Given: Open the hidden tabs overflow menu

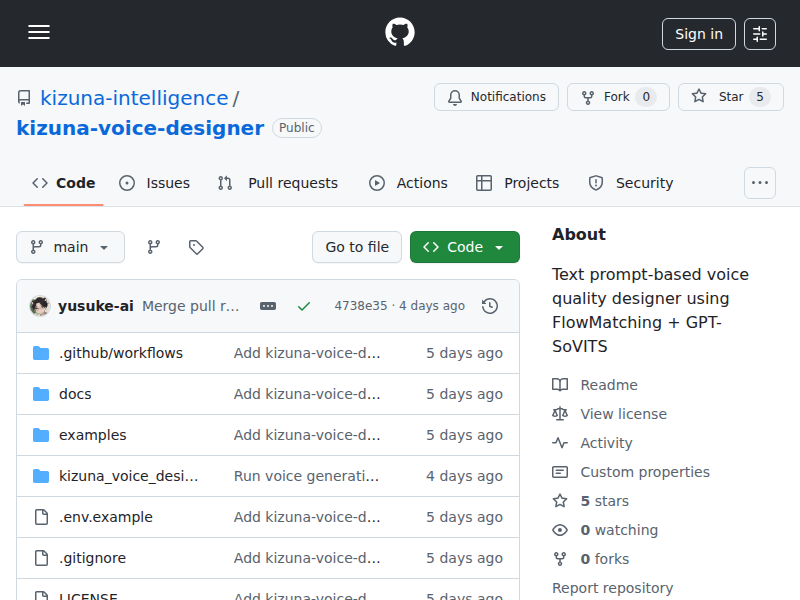Looking at the screenshot, I should 759,183.
